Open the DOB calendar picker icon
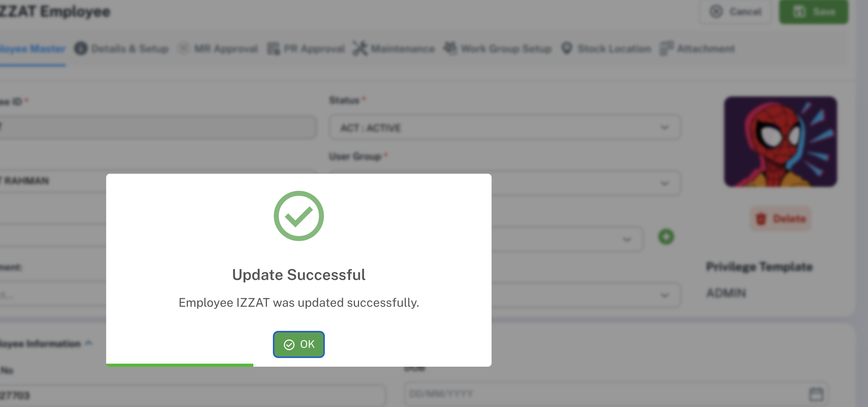 [816, 394]
